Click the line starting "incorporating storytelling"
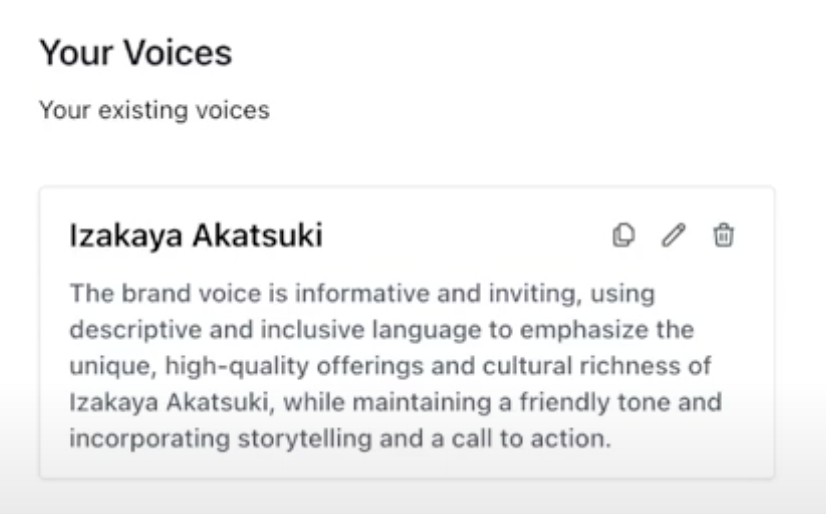The width and height of the screenshot is (826, 514). click(338, 438)
